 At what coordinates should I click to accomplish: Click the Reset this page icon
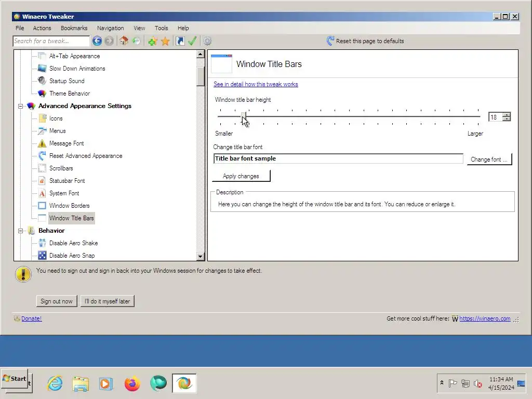coord(330,41)
